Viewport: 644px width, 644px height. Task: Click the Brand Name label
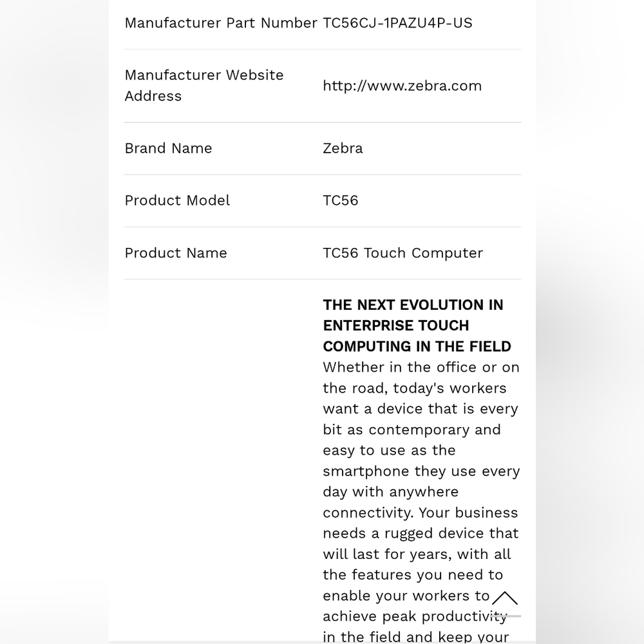168,148
